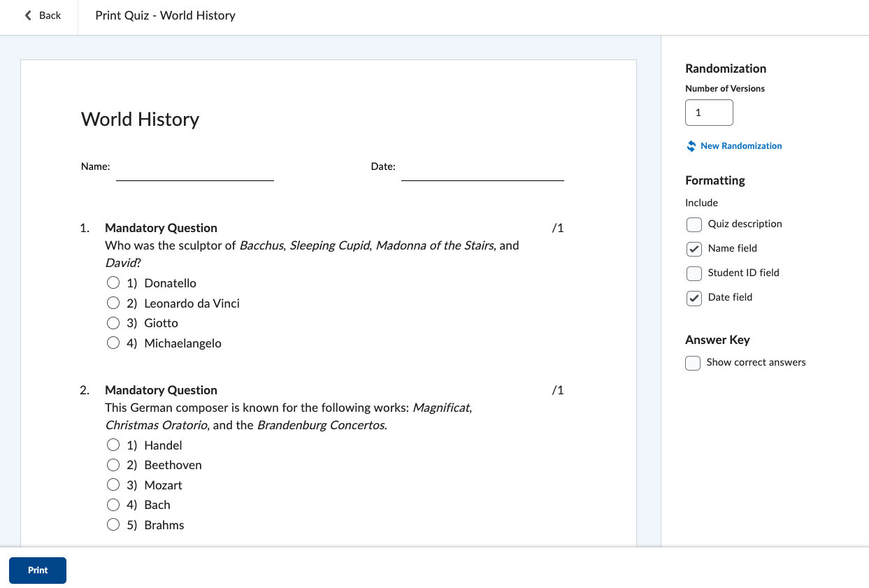Select the Brahms radio button
The image size is (869, 588).
113,525
